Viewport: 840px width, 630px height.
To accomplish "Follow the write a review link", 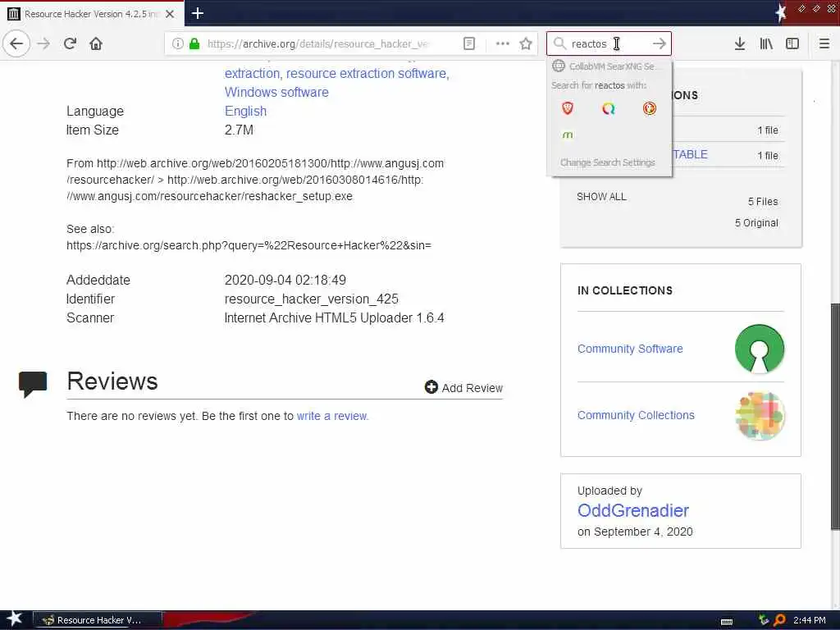I will (333, 416).
